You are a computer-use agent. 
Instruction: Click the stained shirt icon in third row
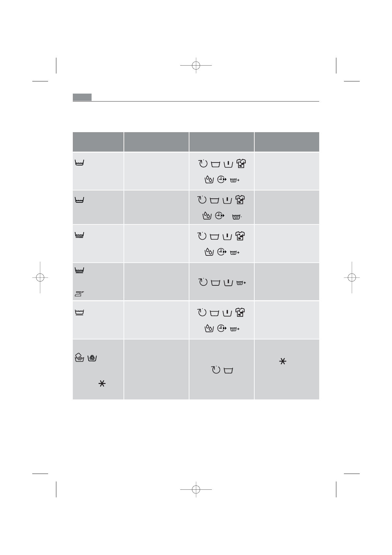[241, 236]
